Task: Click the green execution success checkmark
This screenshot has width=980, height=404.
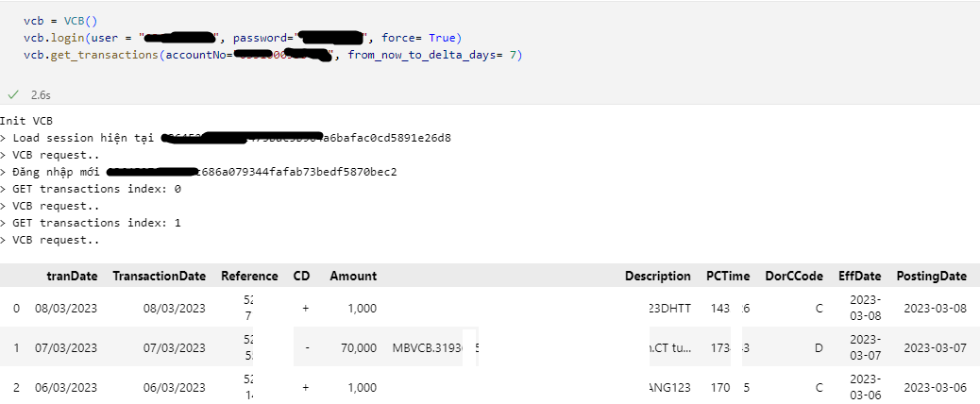Action: 12,95
